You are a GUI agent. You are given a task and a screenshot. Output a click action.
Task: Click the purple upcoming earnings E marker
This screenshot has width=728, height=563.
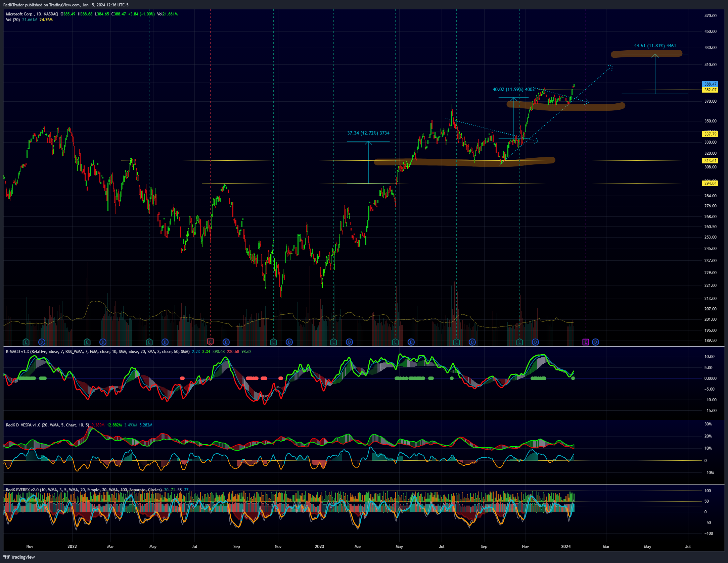(x=586, y=342)
